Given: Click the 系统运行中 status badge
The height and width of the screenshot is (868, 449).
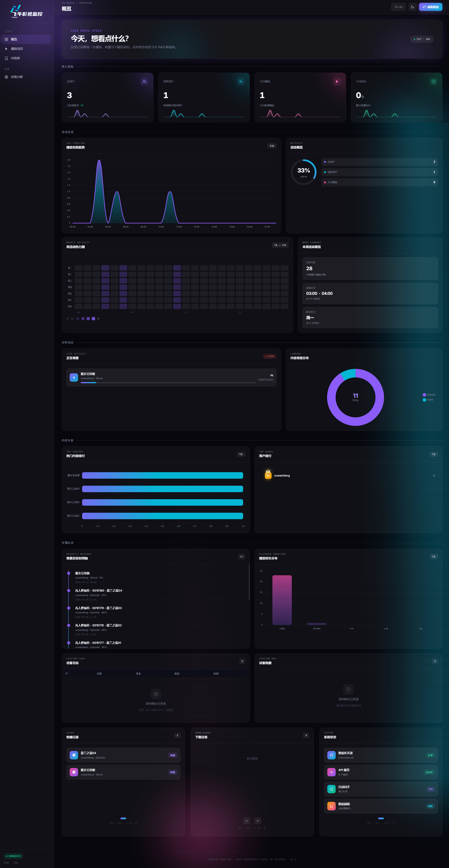Looking at the screenshot, I should (x=14, y=856).
